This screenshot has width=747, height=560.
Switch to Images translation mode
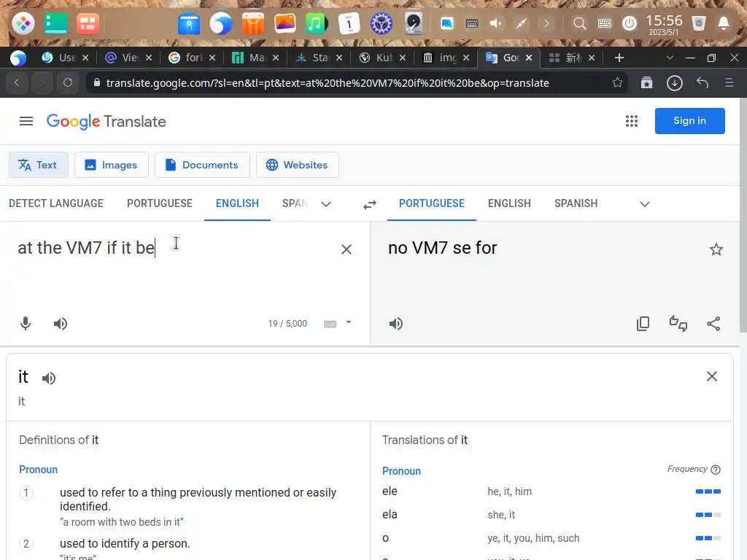pyautogui.click(x=111, y=165)
